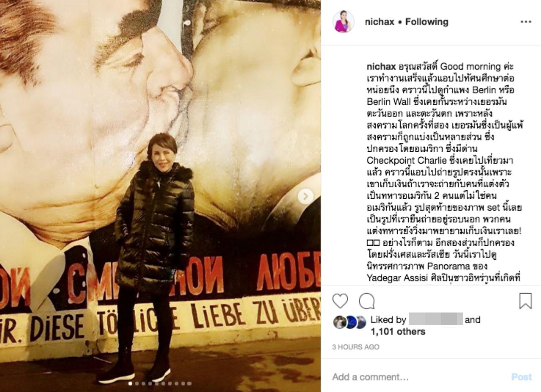The image size is (541, 392).
Task: Select the second carousel indicator dot
Action: (x=137, y=384)
